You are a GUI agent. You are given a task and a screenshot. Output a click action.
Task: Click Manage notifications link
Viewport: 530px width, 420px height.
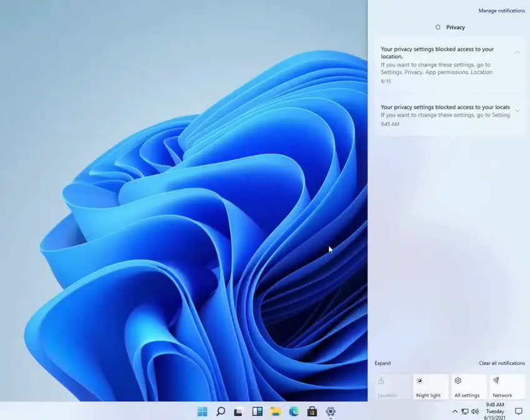[501, 11]
